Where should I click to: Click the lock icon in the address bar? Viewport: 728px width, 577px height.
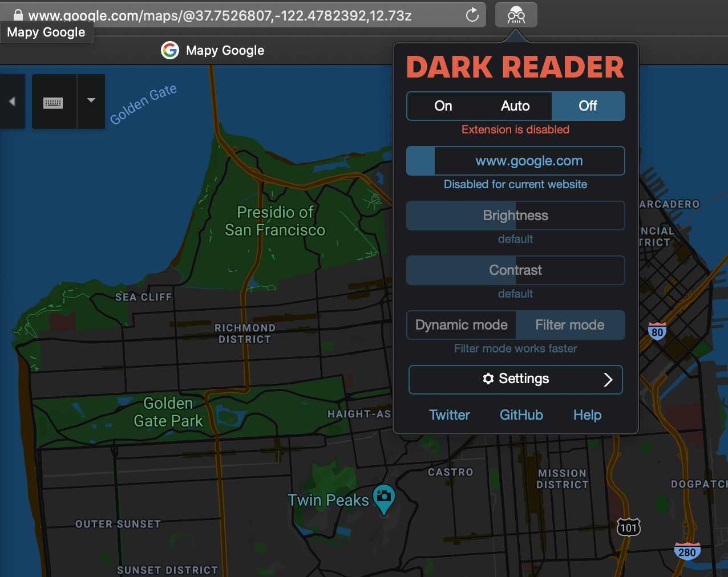tap(18, 15)
